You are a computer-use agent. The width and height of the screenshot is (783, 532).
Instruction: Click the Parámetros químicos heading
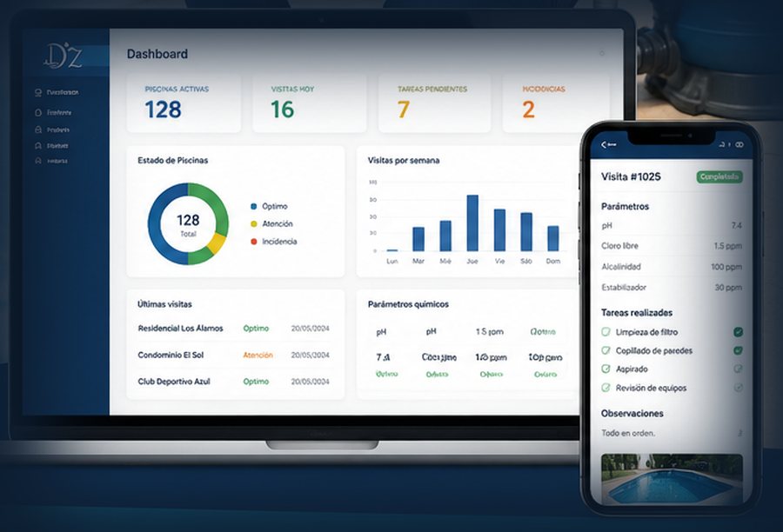(x=408, y=304)
